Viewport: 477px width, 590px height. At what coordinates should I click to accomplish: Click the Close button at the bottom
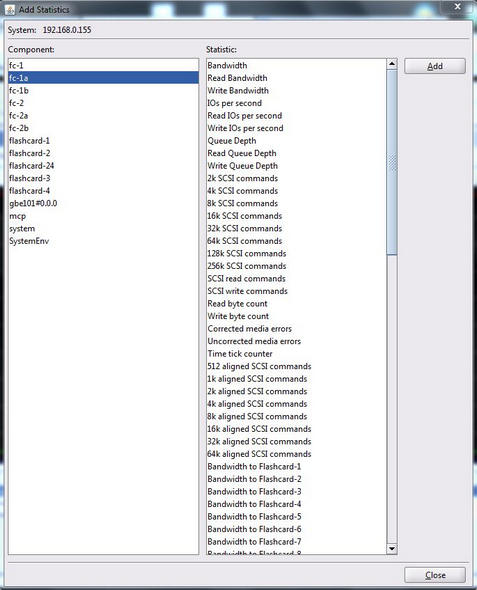coord(435,575)
